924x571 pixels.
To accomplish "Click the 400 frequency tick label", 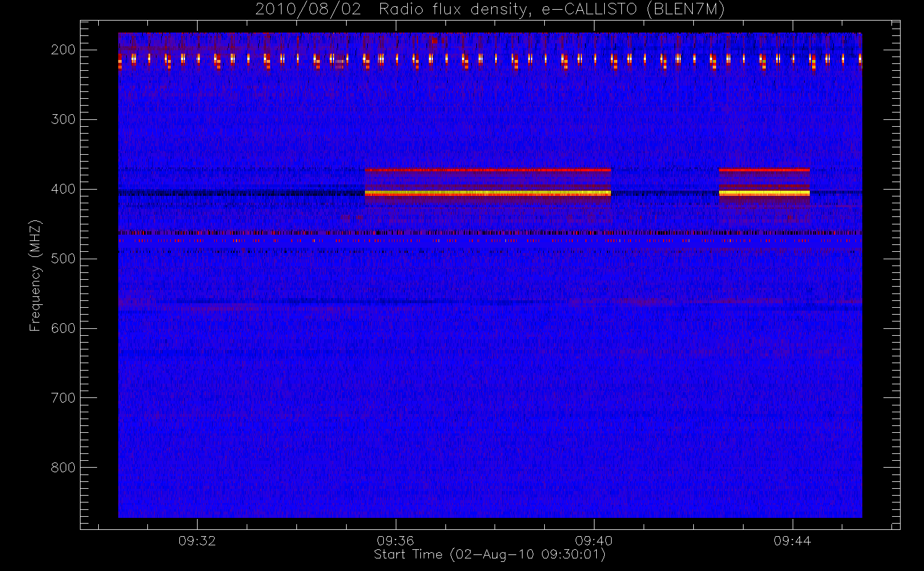I will (x=63, y=189).
